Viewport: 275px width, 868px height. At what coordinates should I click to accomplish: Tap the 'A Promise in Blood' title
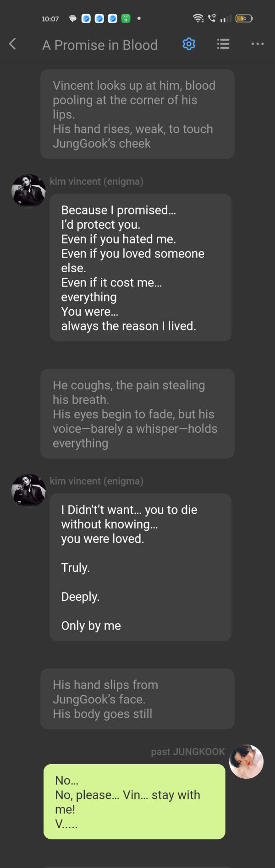click(x=100, y=45)
